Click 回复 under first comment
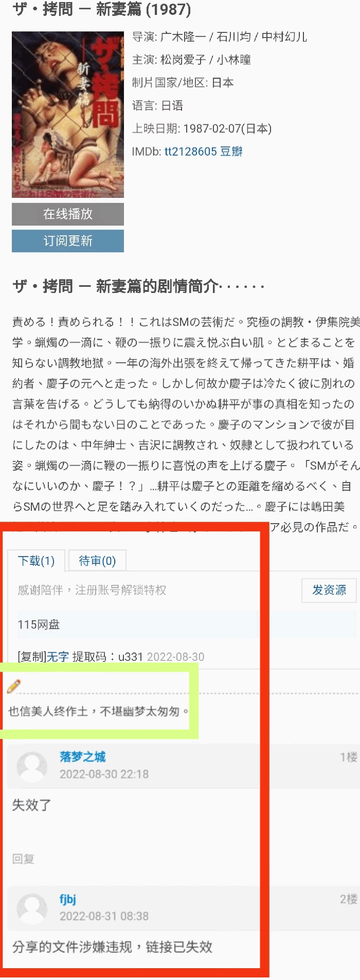 [x=23, y=859]
